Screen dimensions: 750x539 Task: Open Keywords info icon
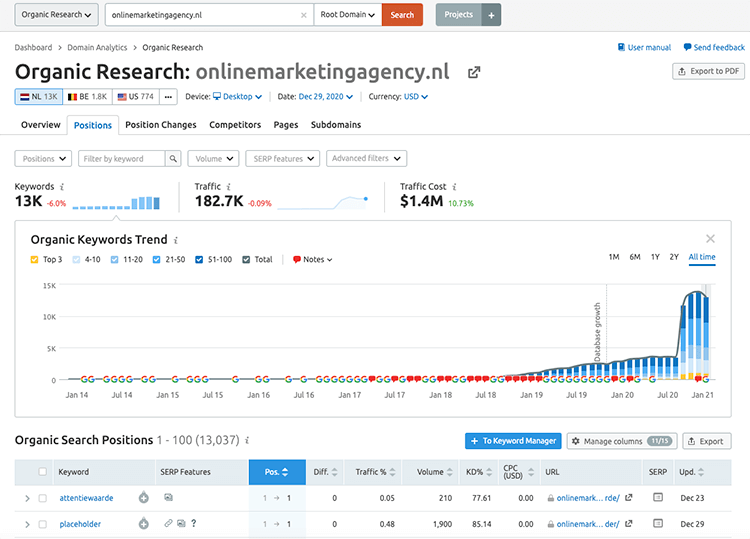pyautogui.click(x=62, y=187)
